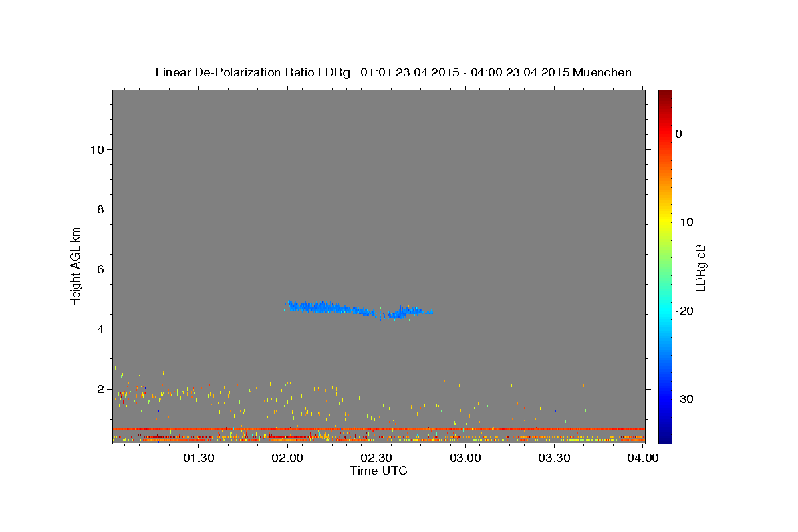This screenshot has height=532, width=798.
Task: Click the colorbar value 0
Action: point(679,134)
